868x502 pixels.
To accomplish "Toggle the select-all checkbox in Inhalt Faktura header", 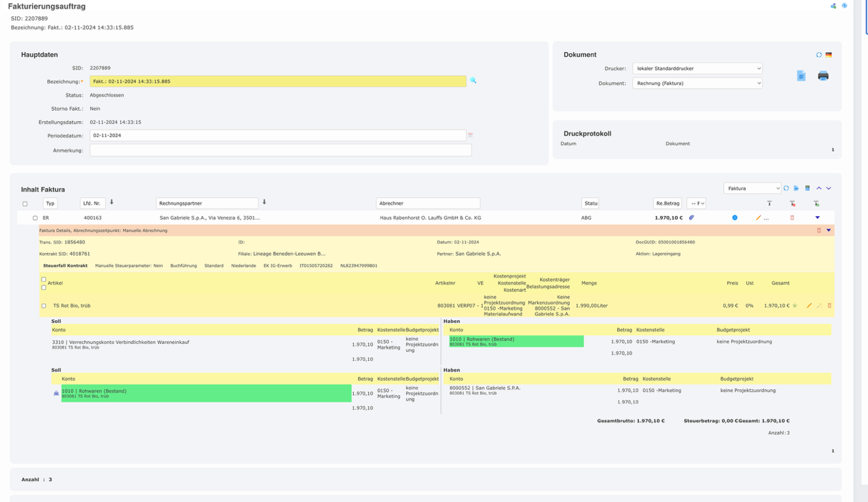I will (25, 204).
